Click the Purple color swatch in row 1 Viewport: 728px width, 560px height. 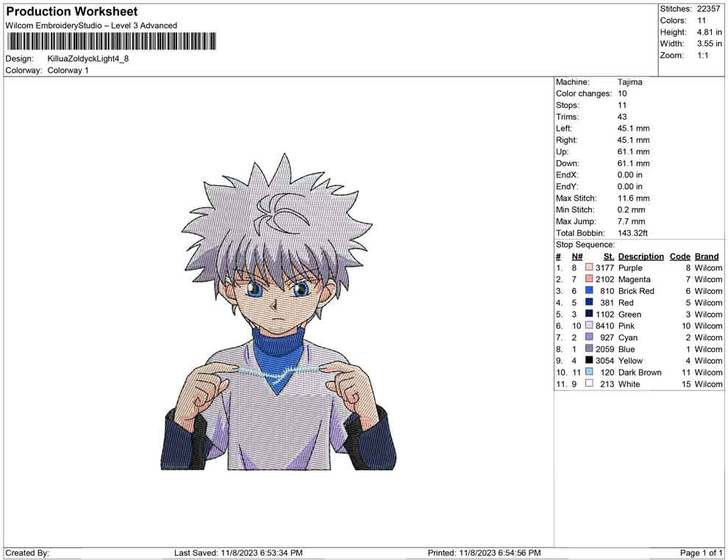pos(589,268)
